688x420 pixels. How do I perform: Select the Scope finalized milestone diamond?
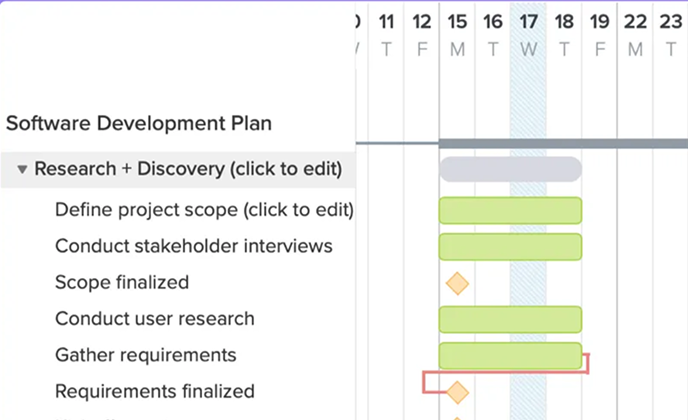457,283
